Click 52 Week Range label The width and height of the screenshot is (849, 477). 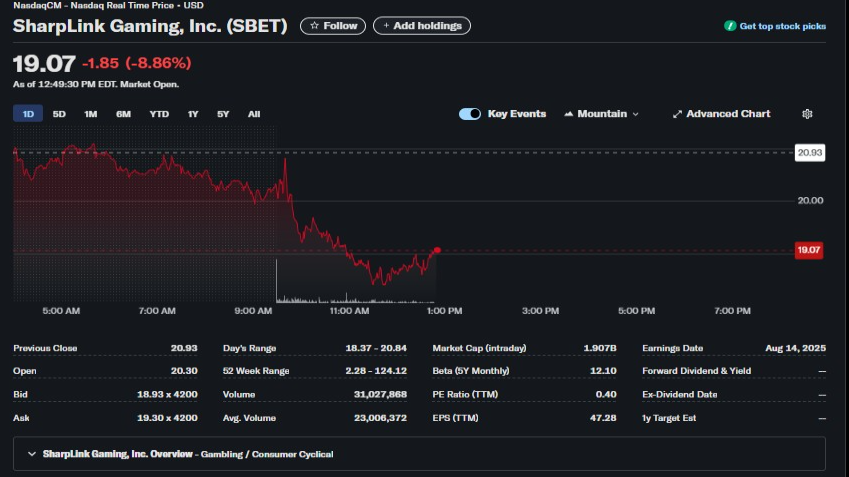[x=256, y=371]
